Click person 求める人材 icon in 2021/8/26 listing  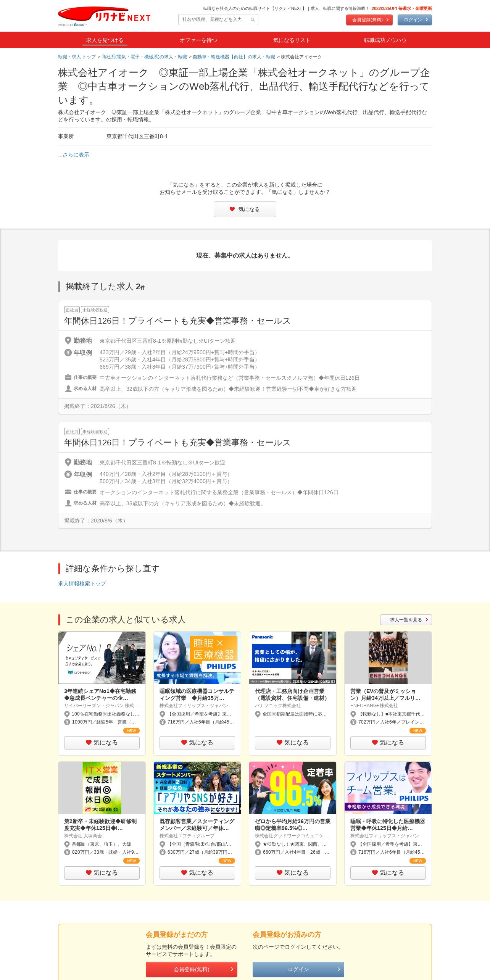[x=68, y=388]
